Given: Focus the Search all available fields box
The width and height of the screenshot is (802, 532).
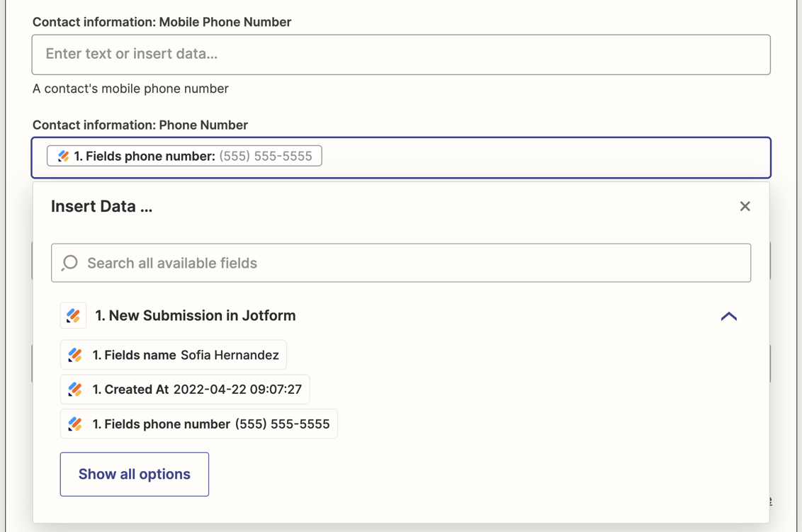Looking at the screenshot, I should tap(401, 263).
